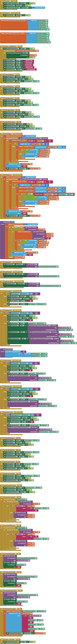Select the "Instructions?" text string block

coord(31,69)
